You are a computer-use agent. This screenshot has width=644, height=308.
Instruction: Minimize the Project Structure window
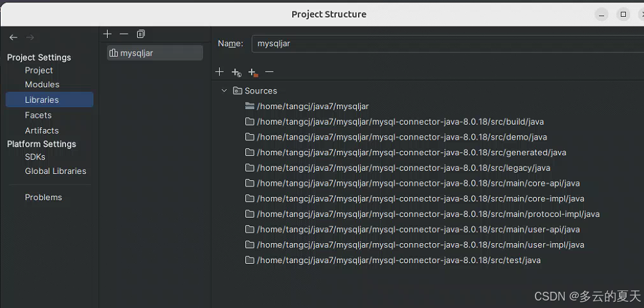coord(602,14)
